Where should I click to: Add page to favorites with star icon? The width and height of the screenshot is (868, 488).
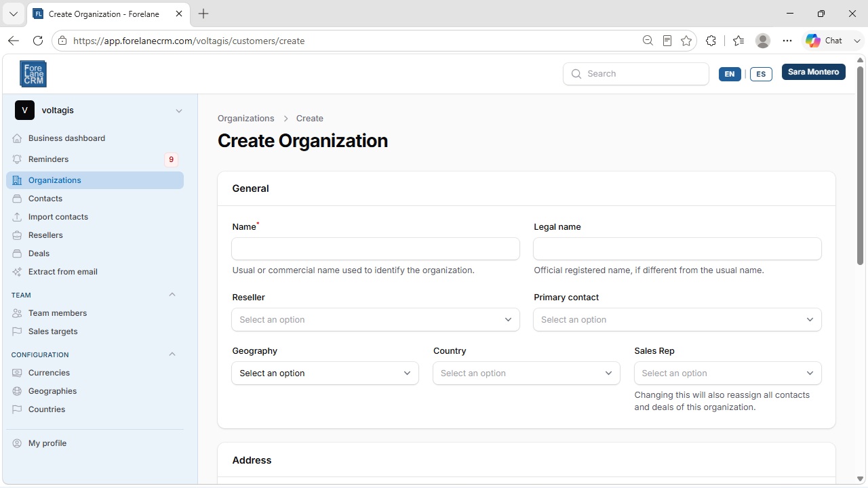686,41
